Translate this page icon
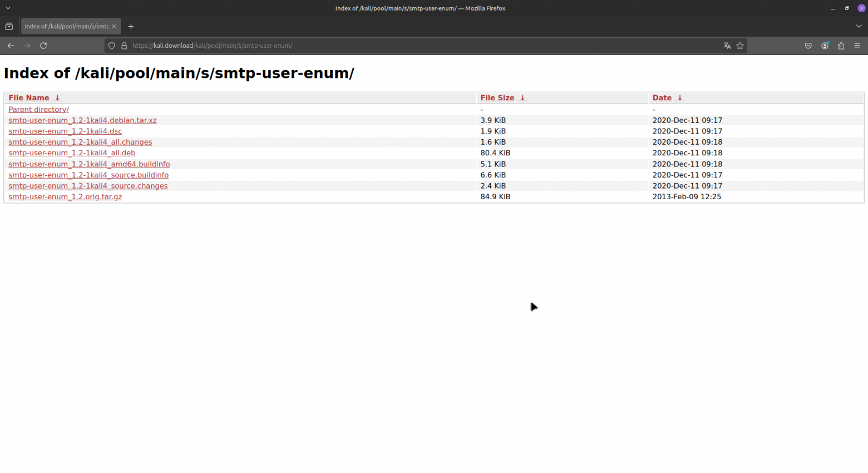 pos(727,46)
